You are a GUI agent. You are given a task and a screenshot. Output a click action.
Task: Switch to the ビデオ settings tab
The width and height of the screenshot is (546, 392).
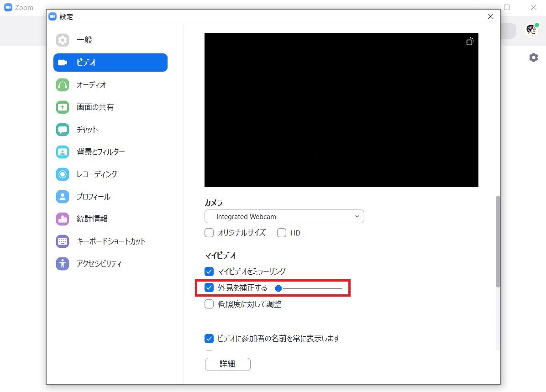(x=62, y=63)
